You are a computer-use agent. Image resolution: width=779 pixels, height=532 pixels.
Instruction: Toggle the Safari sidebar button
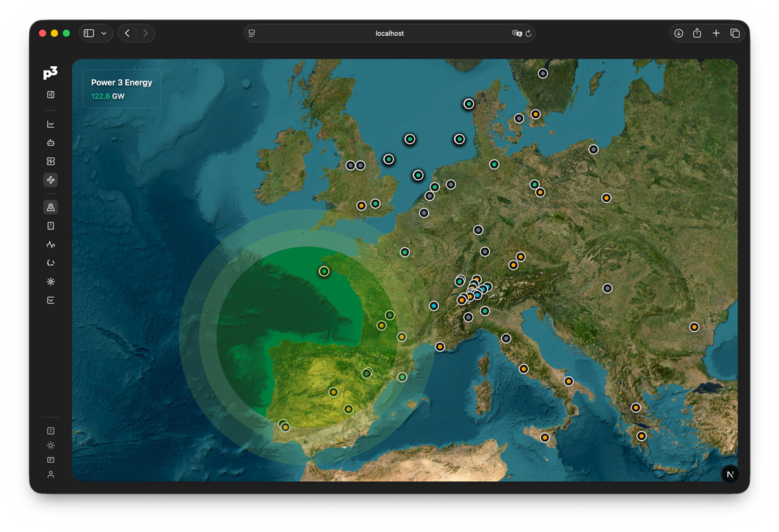[x=89, y=33]
